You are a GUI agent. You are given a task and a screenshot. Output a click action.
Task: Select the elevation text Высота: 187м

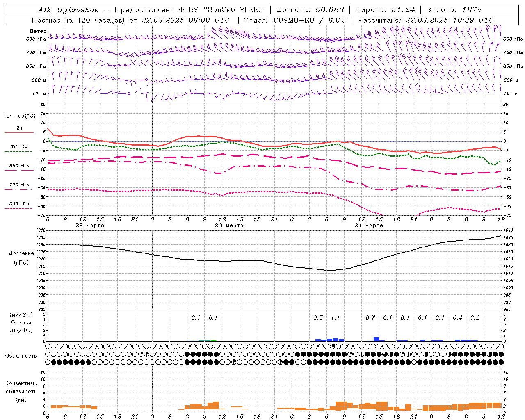pos(454,10)
